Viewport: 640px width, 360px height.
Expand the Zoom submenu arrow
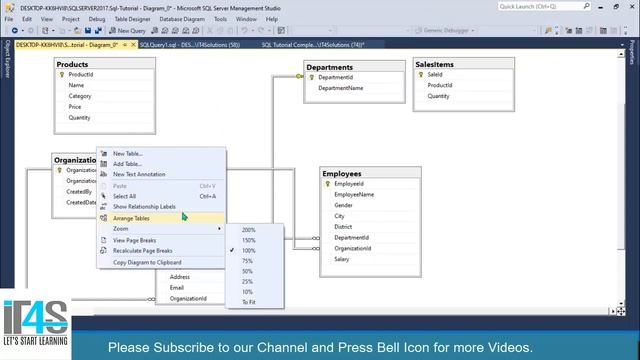(220, 229)
